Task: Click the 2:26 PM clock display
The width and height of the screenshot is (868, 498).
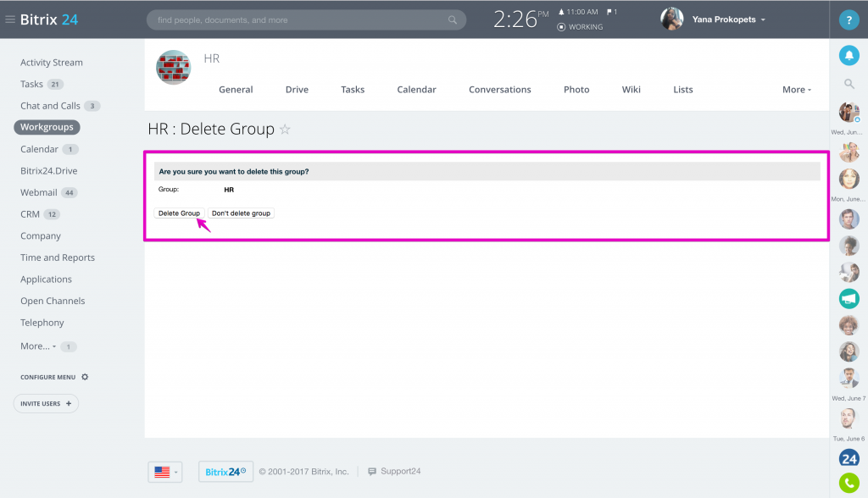Action: coord(520,19)
